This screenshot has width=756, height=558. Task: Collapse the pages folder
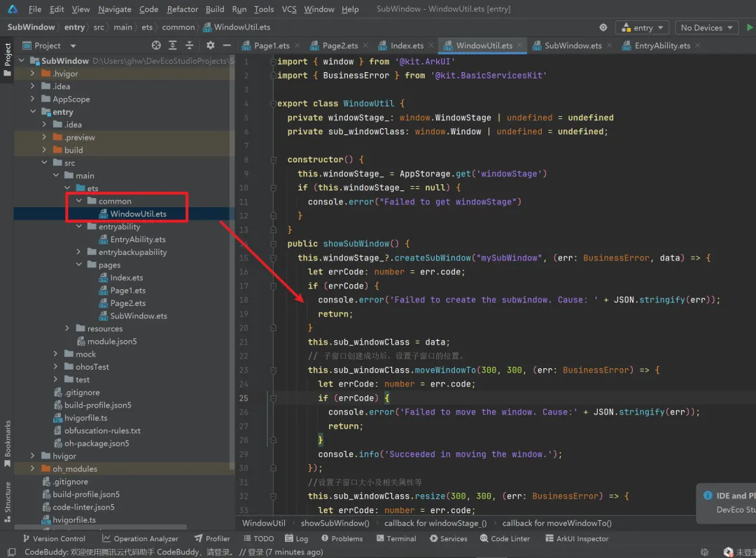pos(80,265)
